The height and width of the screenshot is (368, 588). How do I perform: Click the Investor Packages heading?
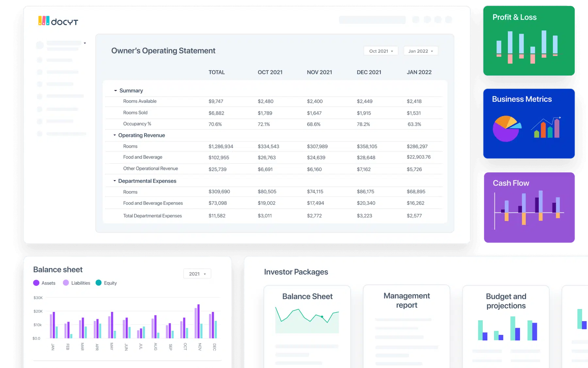(296, 272)
